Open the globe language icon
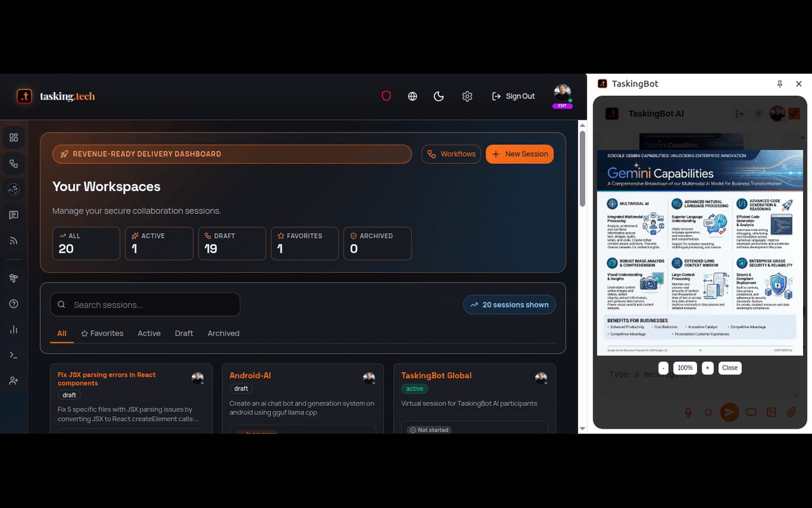Image resolution: width=812 pixels, height=508 pixels. 412,96
